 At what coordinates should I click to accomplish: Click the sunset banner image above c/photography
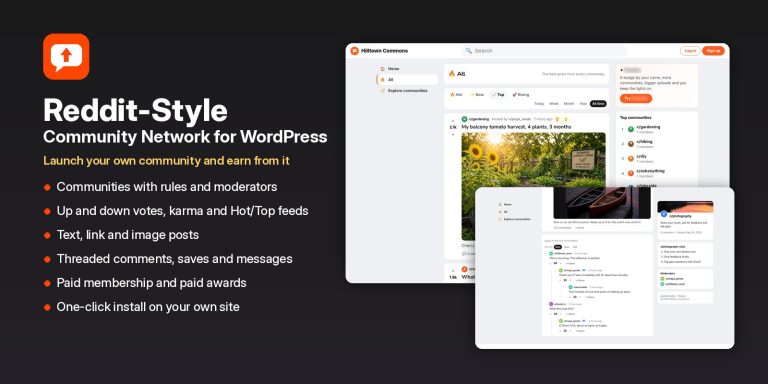pos(685,206)
